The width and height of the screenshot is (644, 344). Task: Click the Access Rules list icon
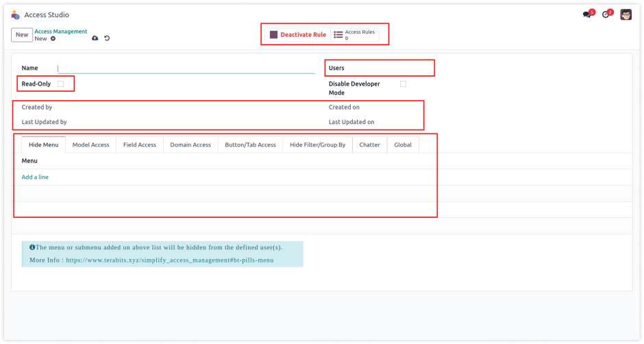click(338, 35)
